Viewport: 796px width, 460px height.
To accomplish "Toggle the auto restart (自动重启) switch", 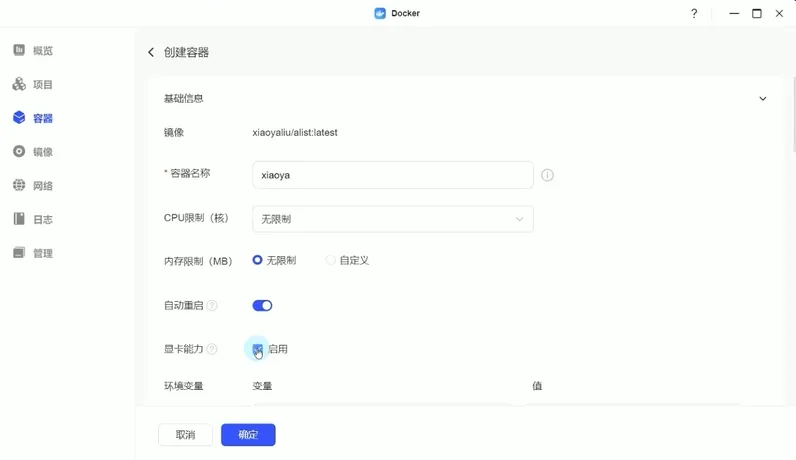I will tap(262, 306).
